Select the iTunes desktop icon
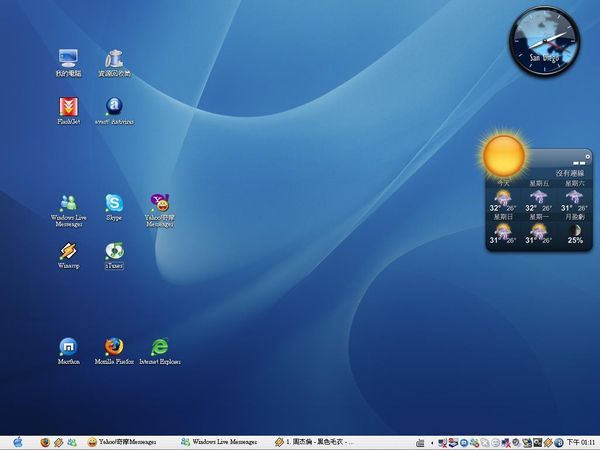600x450 pixels. point(114,256)
